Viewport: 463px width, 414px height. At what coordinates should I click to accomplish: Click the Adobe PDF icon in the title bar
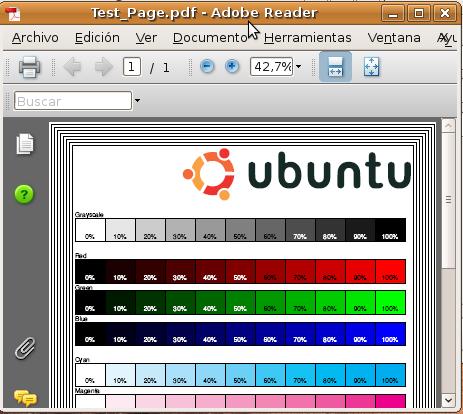tap(13, 13)
